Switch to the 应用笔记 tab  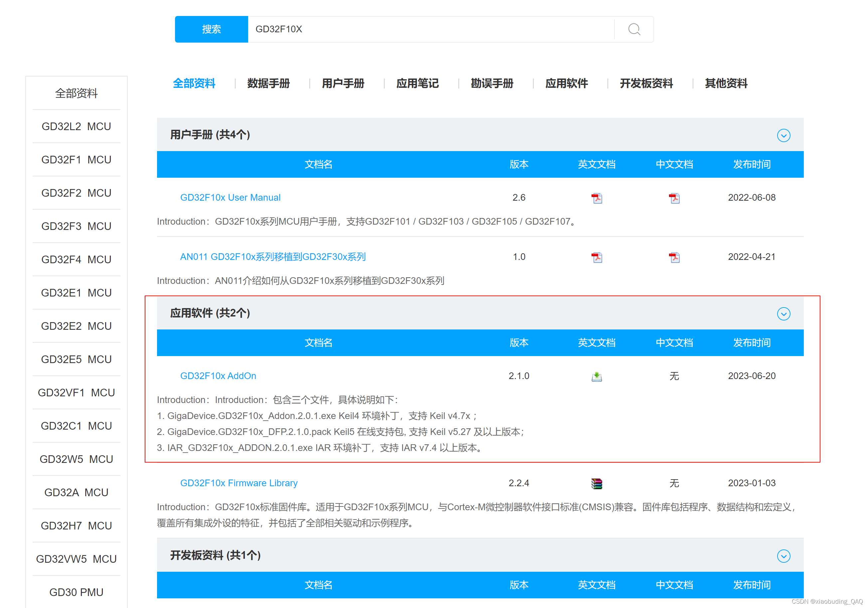tap(418, 83)
